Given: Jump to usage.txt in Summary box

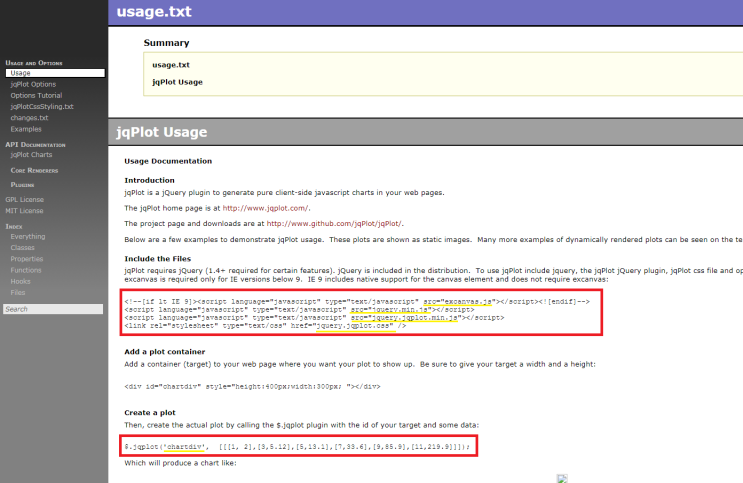Looking at the screenshot, I should point(171,65).
